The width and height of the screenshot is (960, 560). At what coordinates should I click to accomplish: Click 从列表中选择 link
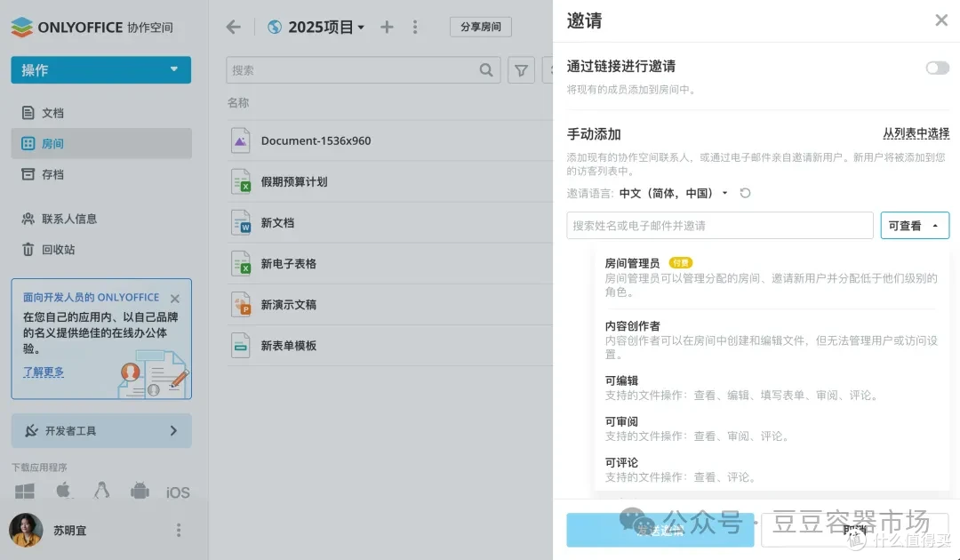point(916,132)
